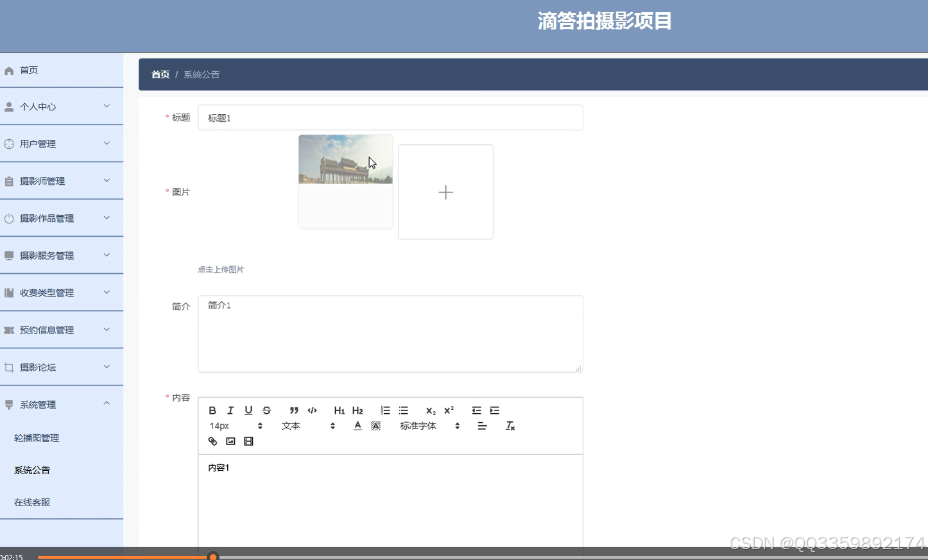Toggle underline formatting in the editor

(248, 411)
